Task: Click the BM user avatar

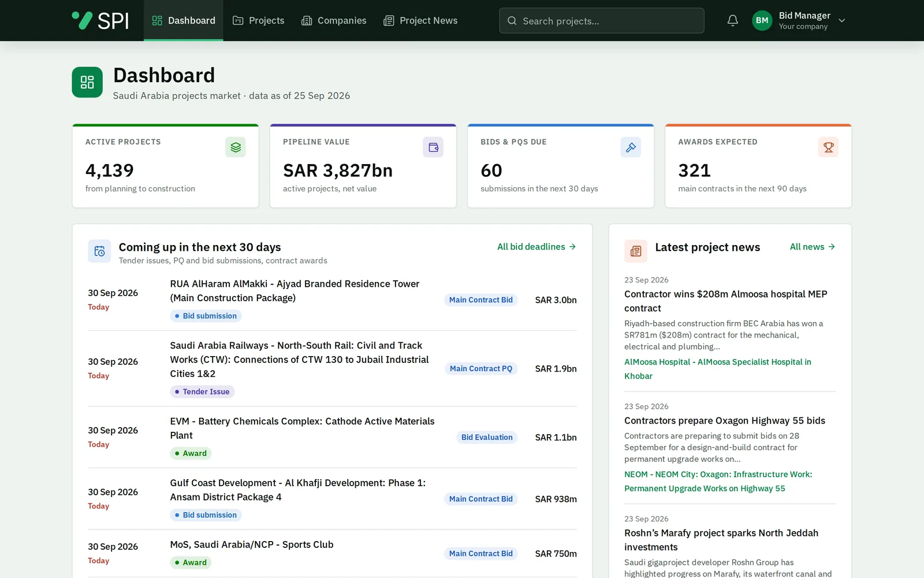Action: pos(762,21)
